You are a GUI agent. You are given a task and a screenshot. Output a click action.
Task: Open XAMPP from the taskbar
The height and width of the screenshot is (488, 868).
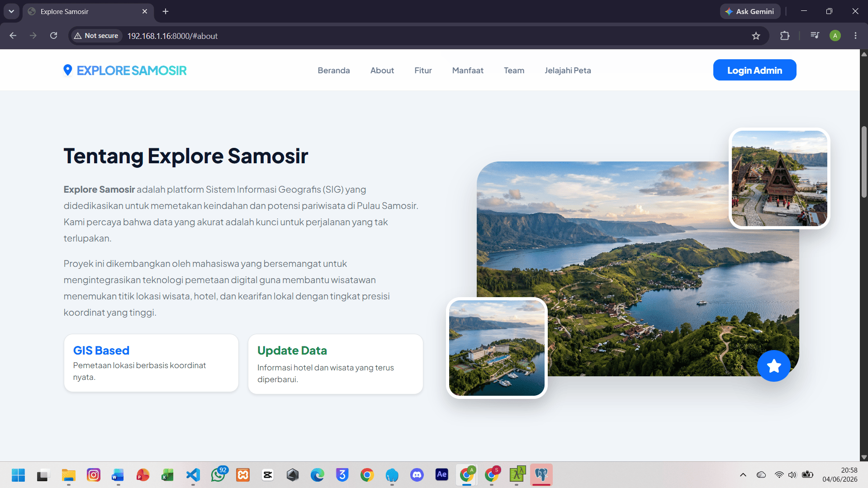click(x=243, y=475)
